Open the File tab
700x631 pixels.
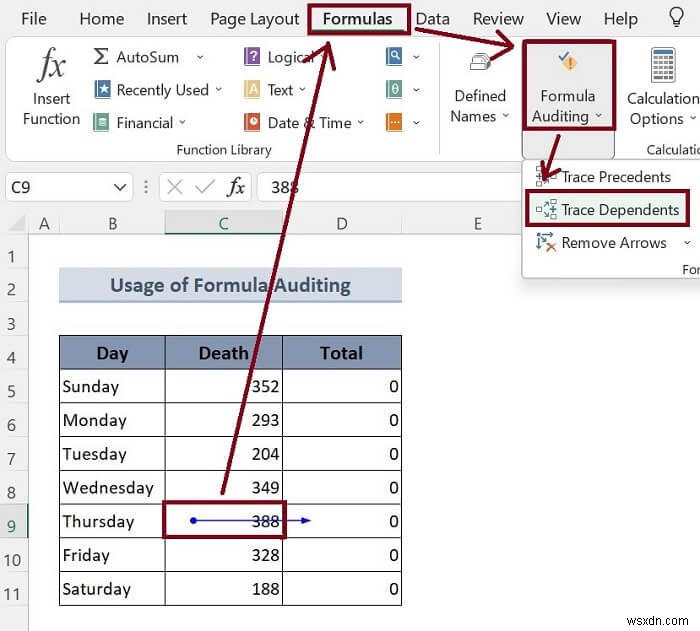click(x=34, y=19)
